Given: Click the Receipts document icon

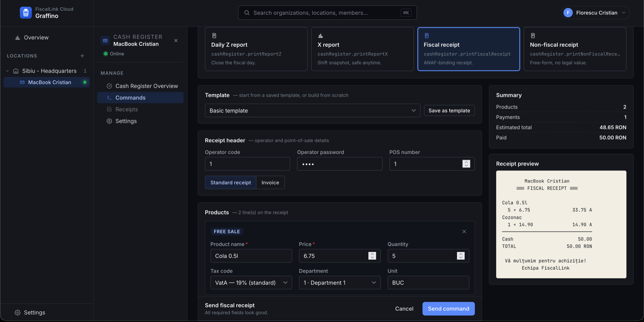Looking at the screenshot, I should click(x=109, y=109).
